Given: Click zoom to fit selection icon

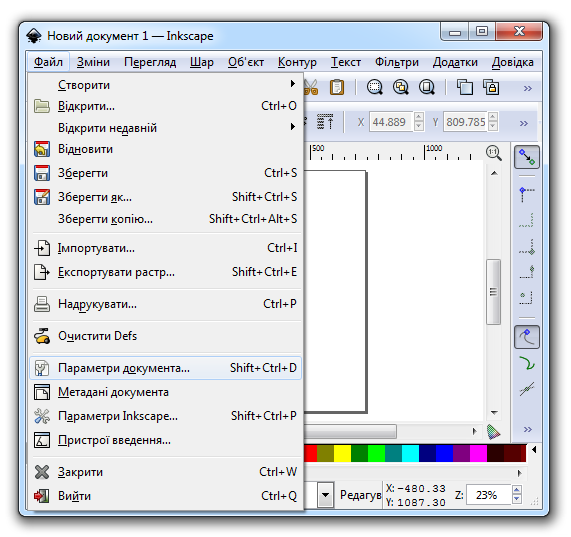Looking at the screenshot, I should (x=374, y=87).
